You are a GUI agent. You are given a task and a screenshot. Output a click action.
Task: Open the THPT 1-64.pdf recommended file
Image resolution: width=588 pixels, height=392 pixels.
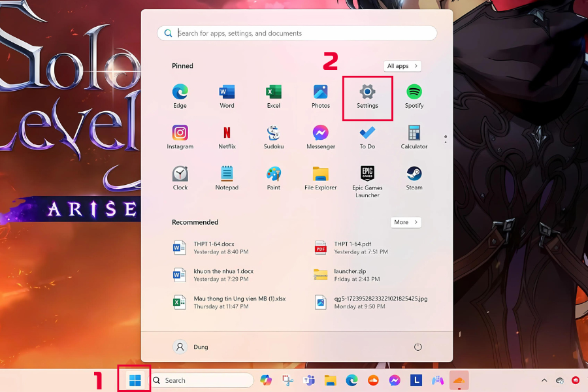pyautogui.click(x=361, y=248)
